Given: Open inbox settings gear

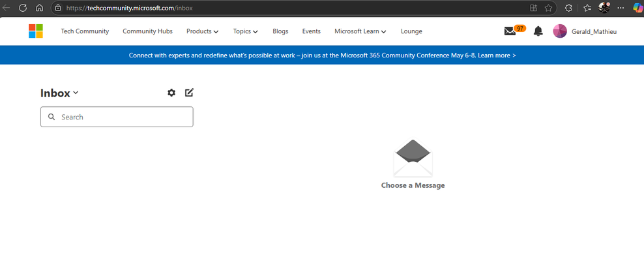Looking at the screenshot, I should pos(171,93).
